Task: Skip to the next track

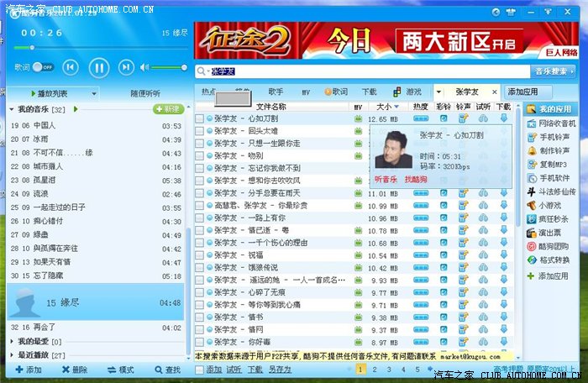Action: click(126, 67)
